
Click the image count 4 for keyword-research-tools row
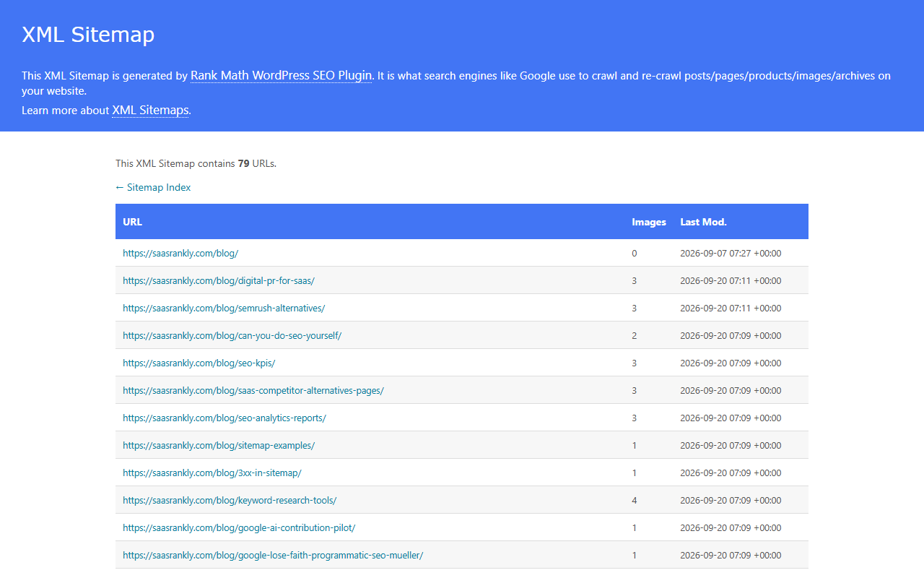(635, 500)
